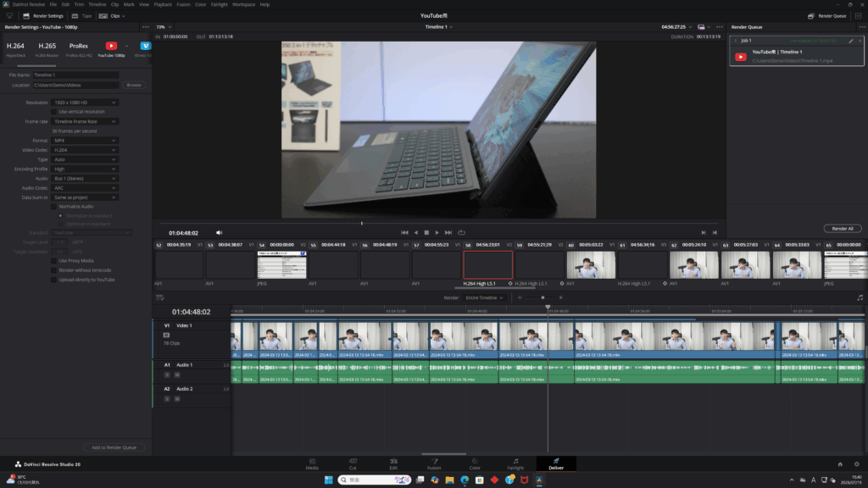
Task: Open the Data burn-in dropdown
Action: (85, 197)
